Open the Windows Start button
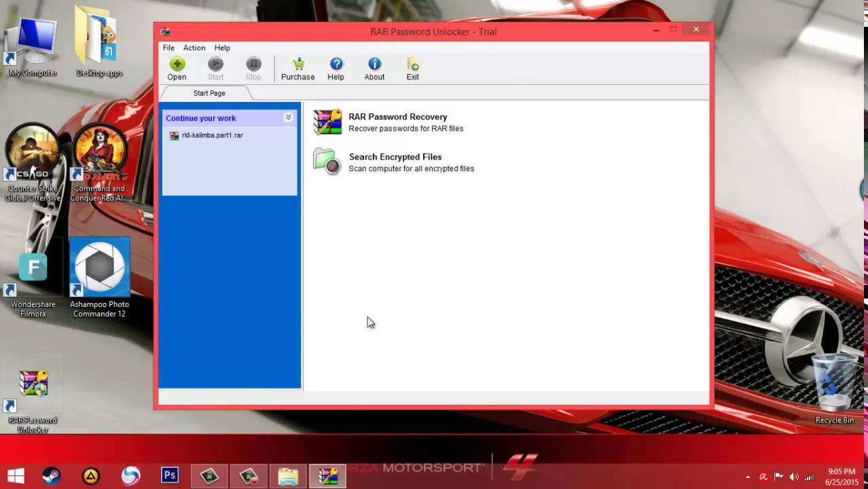The image size is (868, 489). point(16,475)
